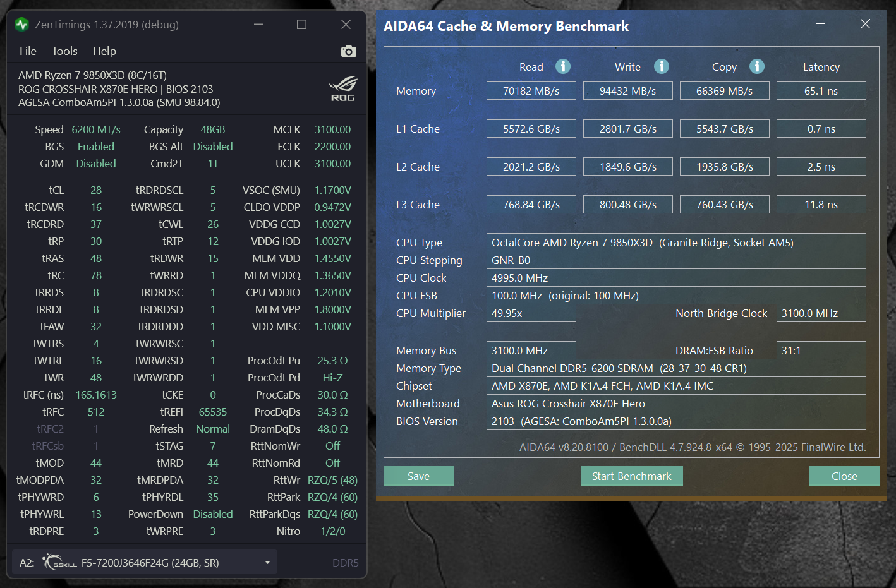Select the Memory Write 94432 MB/s field
896x588 pixels.
628,91
